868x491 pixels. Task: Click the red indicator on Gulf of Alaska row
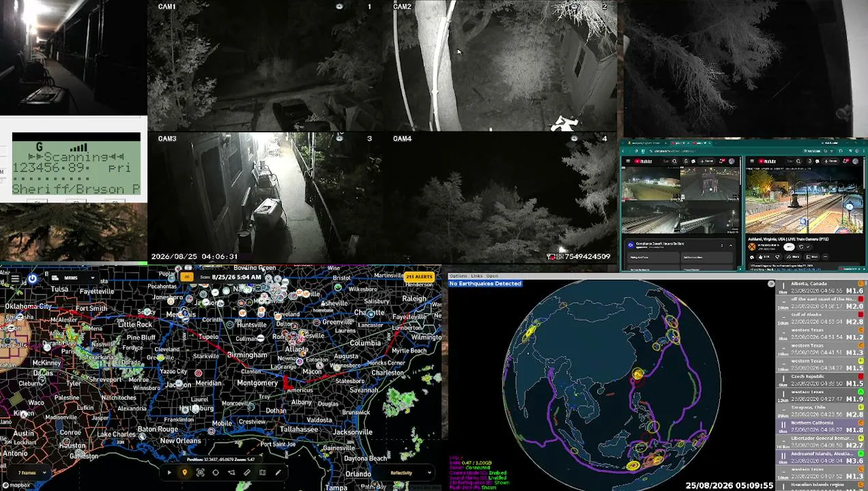click(x=861, y=314)
